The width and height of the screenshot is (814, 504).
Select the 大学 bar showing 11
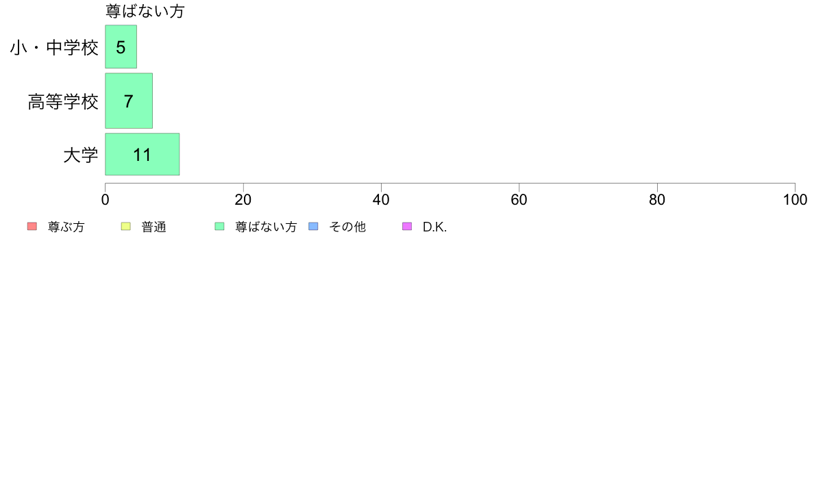(143, 154)
